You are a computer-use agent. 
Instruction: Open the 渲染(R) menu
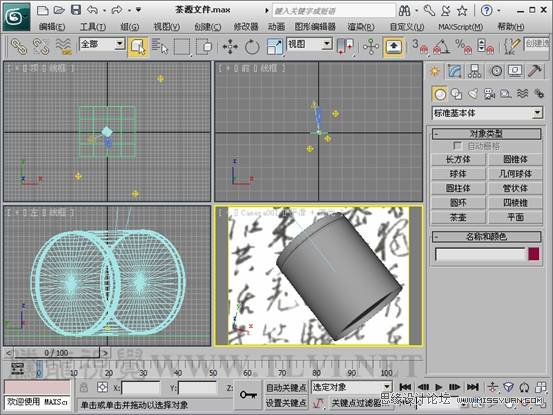[361, 27]
